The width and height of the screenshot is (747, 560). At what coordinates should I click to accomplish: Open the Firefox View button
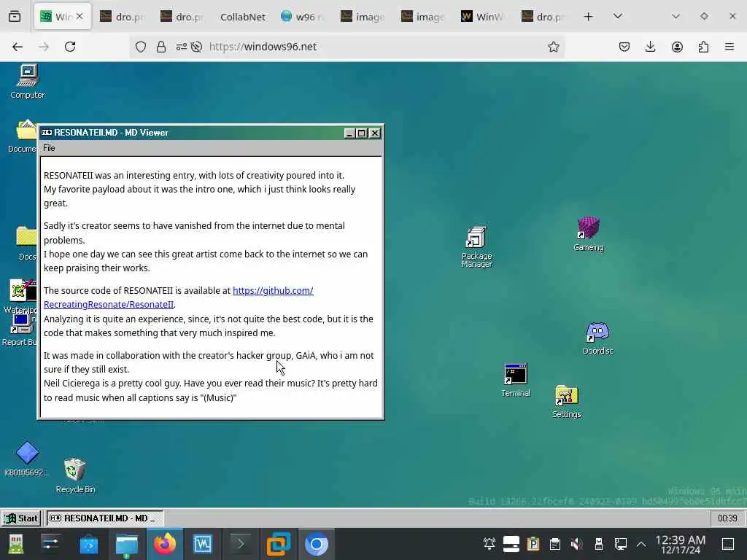click(x=15, y=17)
